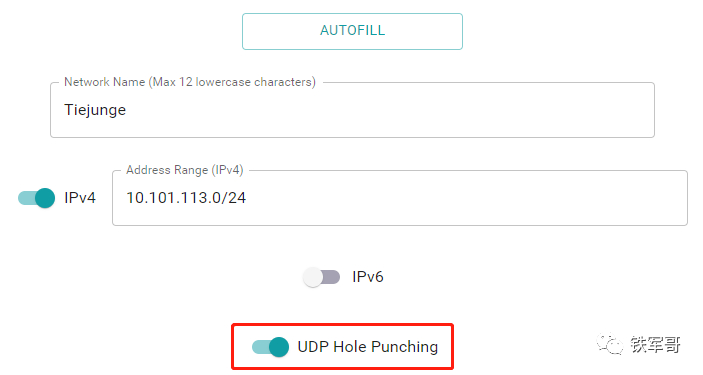
Task: Click empty area right of 10.101.113.0/24
Action: 466,198
